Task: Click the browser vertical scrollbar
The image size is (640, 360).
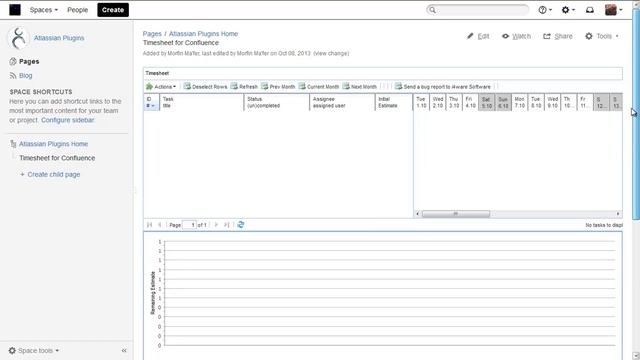Action: [x=636, y=114]
